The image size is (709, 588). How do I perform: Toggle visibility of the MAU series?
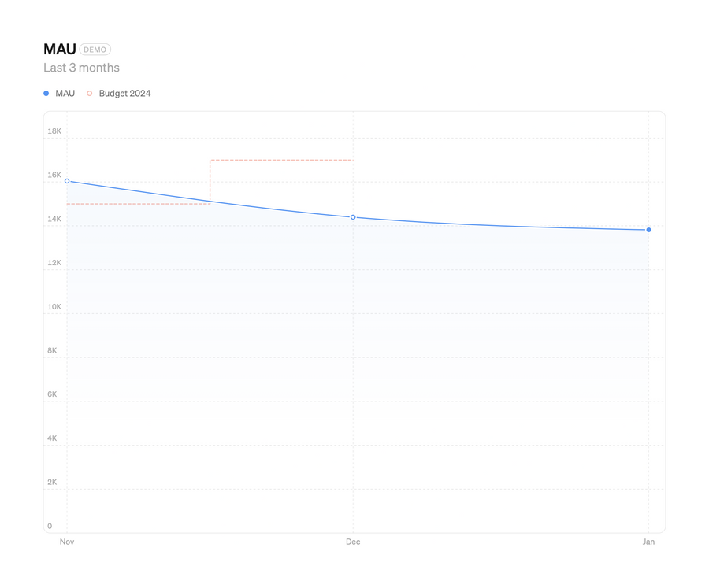[59, 93]
